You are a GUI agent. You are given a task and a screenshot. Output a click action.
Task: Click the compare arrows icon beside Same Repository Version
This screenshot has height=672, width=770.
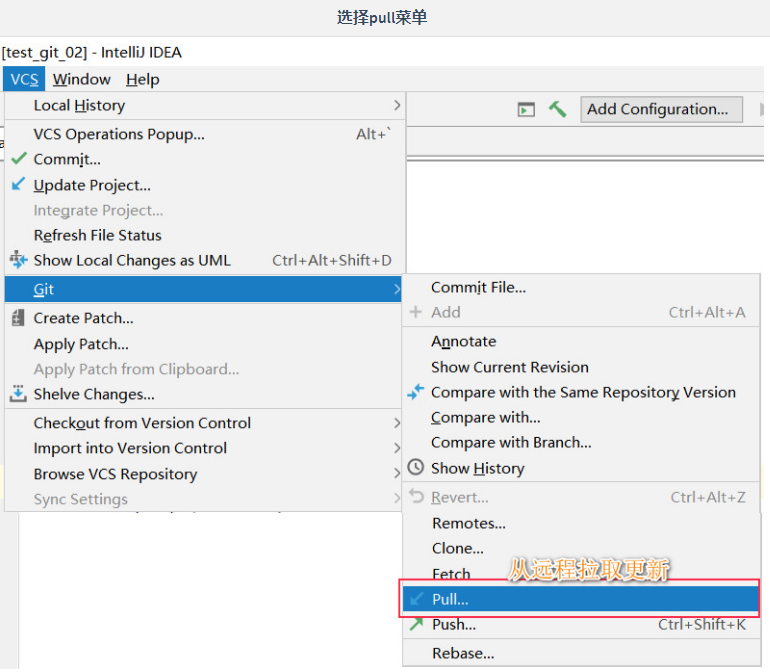pyautogui.click(x=415, y=392)
